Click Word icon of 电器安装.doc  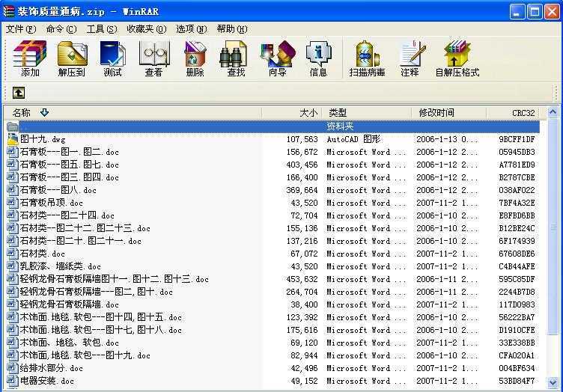pos(13,381)
